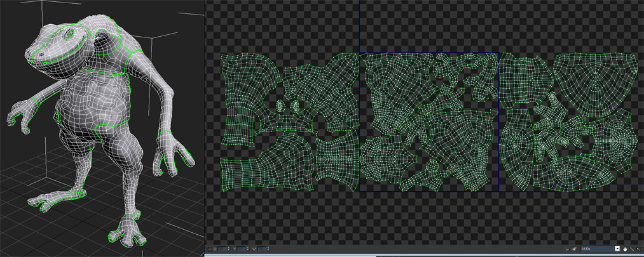Click the zoom region icon at the far right
644x257 pixels.
(638, 249)
